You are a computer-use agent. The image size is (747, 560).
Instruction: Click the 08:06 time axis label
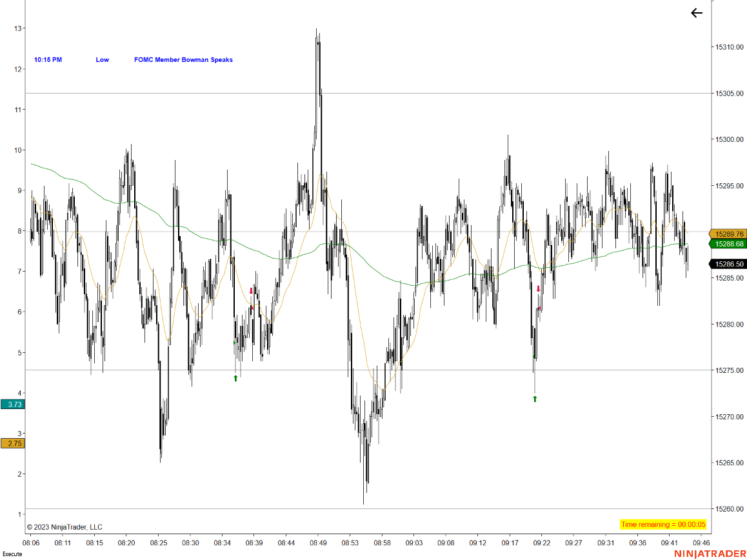(31, 543)
